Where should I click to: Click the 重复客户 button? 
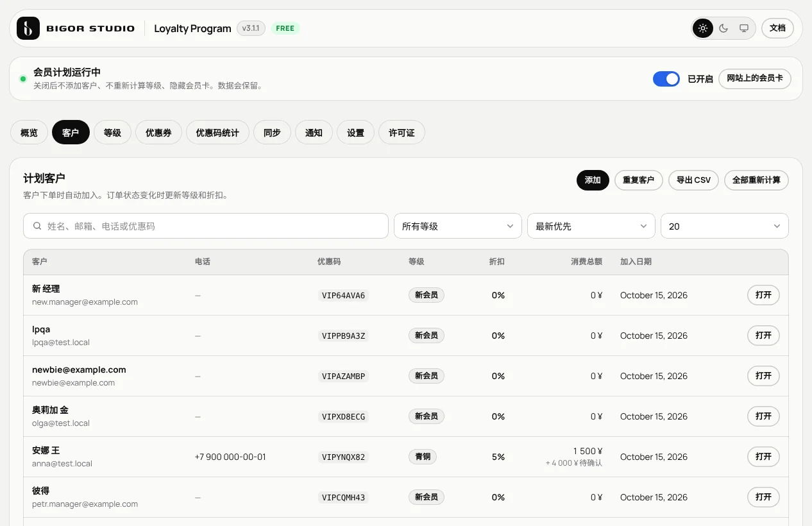[638, 180]
